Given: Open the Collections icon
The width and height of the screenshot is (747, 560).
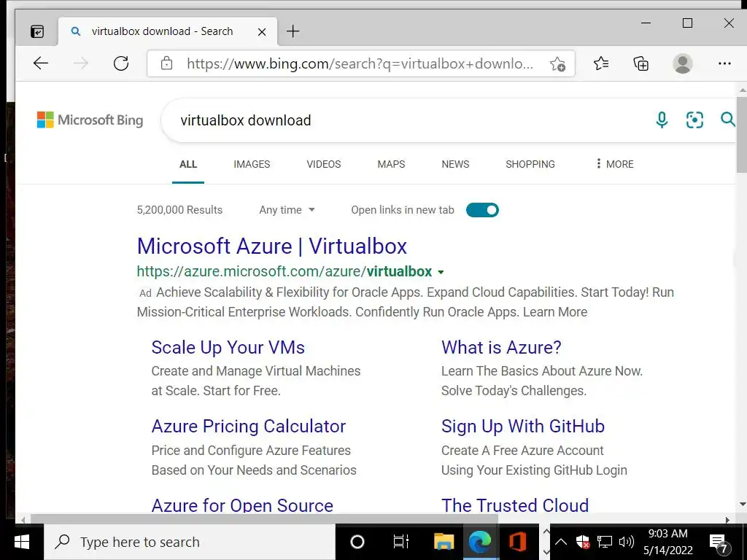Looking at the screenshot, I should coord(640,63).
